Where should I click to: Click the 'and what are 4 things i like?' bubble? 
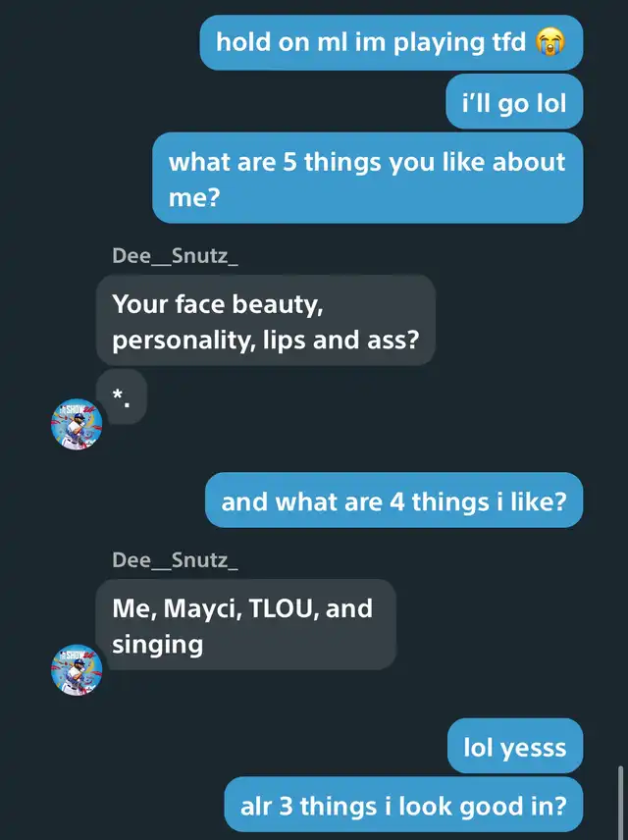(393, 502)
